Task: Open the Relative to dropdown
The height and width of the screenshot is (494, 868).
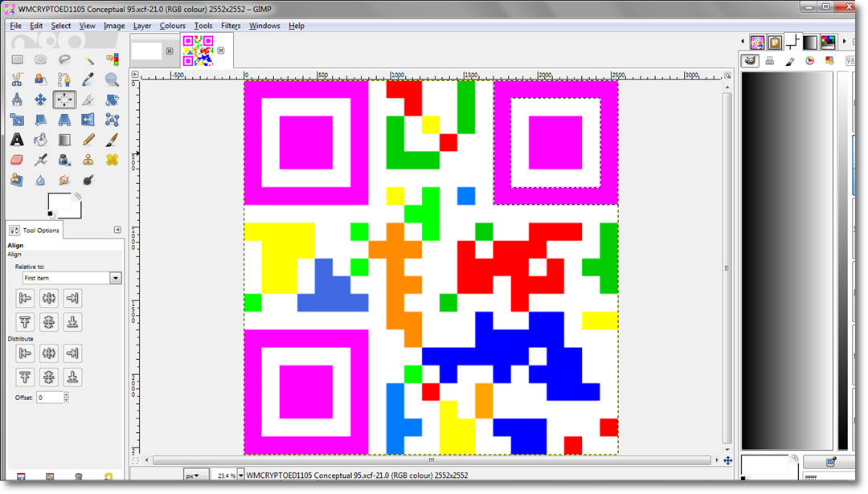Action: pyautogui.click(x=72, y=278)
